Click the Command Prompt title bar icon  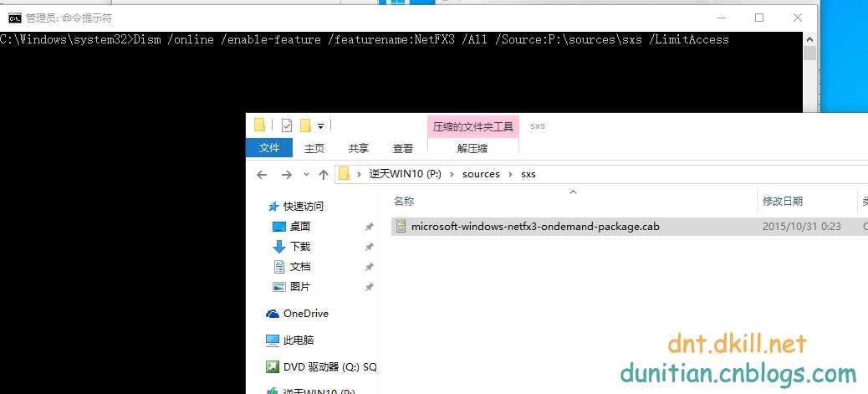pos(16,18)
